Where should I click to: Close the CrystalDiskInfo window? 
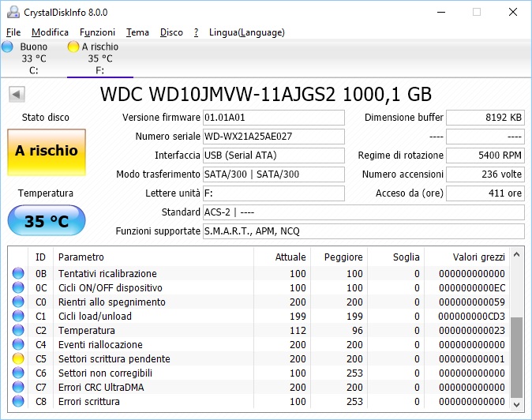point(513,12)
